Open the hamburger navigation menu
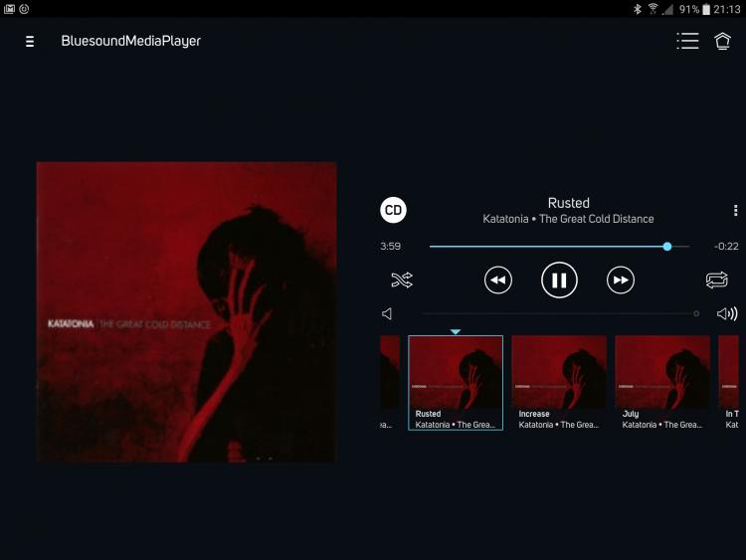 click(30, 42)
